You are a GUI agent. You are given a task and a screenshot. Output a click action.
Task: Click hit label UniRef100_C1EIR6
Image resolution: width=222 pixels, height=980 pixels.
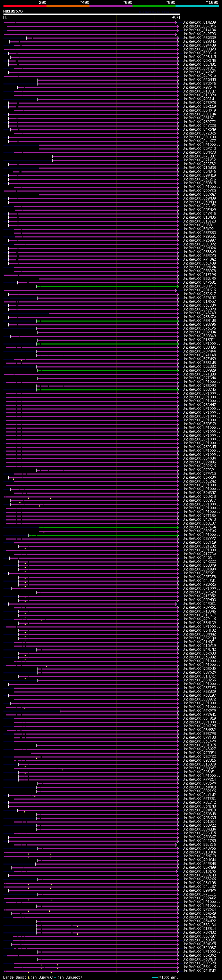pos(199,275)
